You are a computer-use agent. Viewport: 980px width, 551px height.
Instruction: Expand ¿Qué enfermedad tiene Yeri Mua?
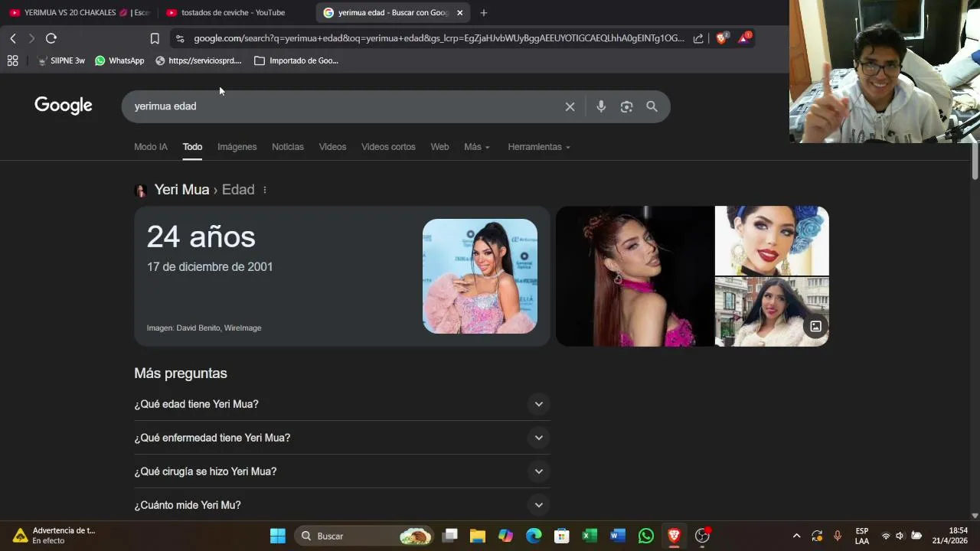point(342,438)
